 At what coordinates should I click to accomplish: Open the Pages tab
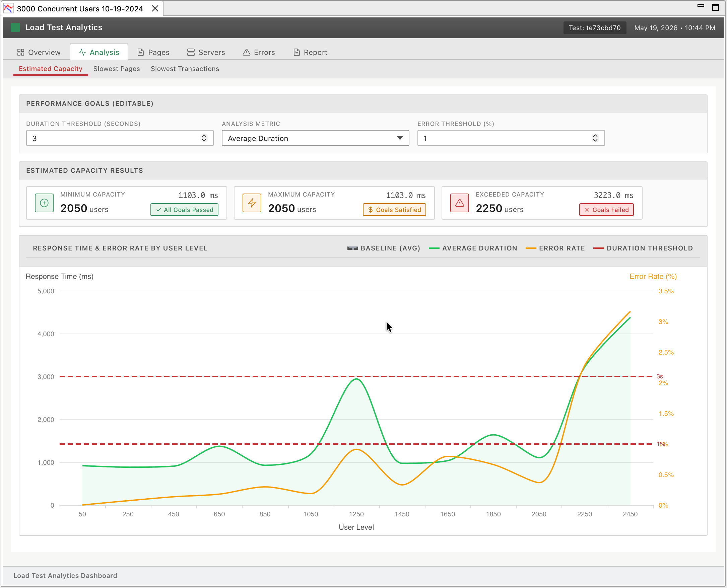pos(153,52)
